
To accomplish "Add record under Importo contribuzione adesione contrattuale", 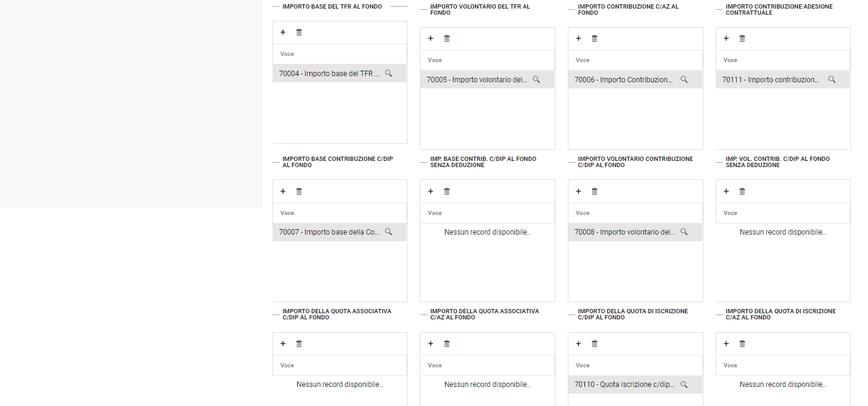I will coord(726,39).
